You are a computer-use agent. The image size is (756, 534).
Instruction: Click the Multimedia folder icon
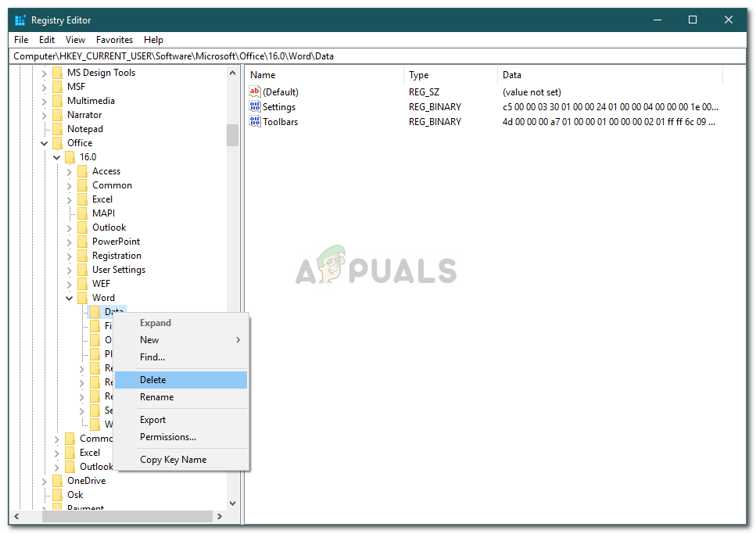pyautogui.click(x=58, y=101)
